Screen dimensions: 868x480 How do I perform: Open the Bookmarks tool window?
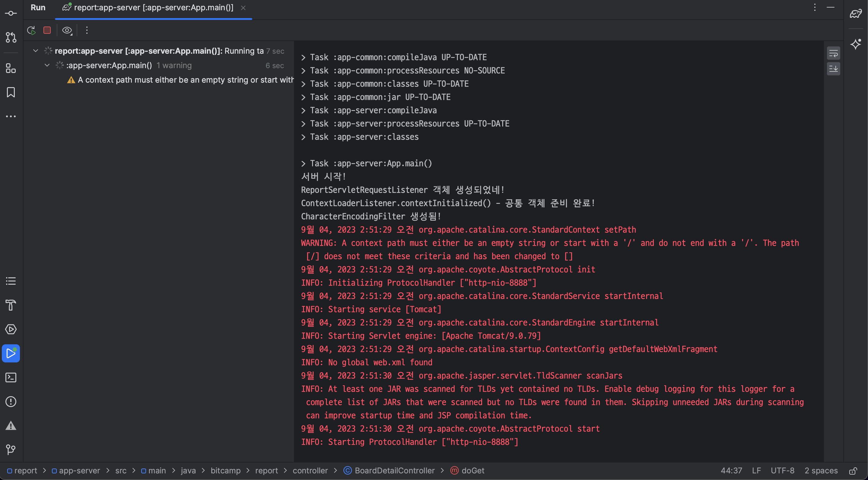(11, 92)
